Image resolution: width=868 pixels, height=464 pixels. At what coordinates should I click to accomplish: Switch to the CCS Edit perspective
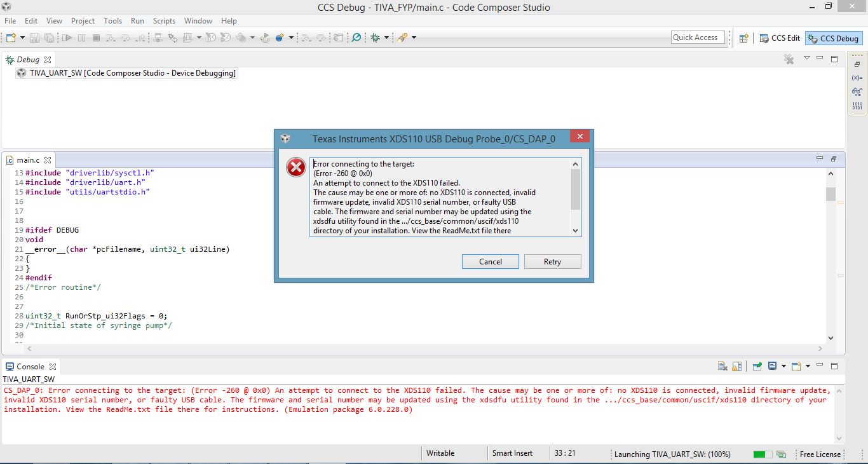(780, 38)
